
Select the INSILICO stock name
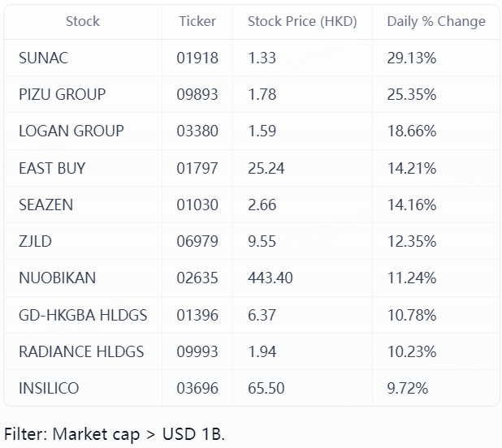49,388
